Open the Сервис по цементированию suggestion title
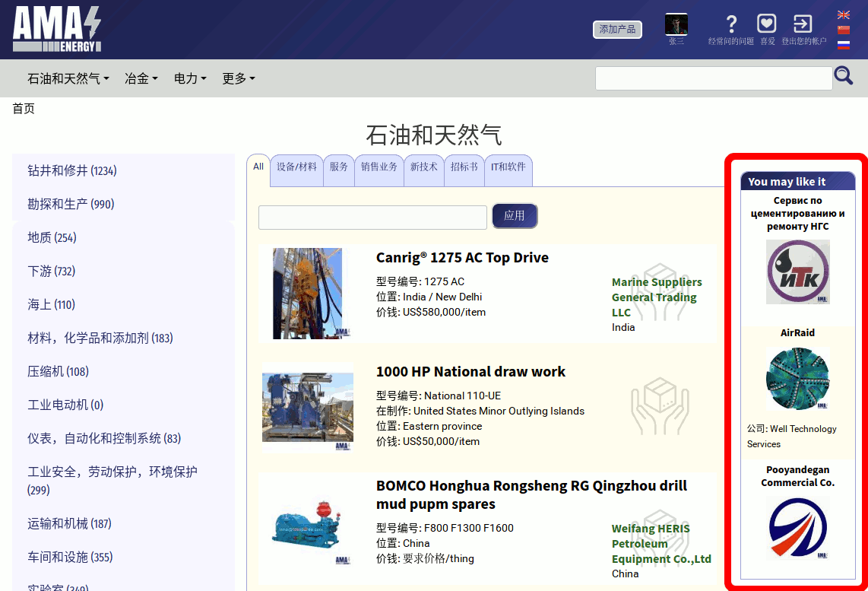 tap(798, 213)
